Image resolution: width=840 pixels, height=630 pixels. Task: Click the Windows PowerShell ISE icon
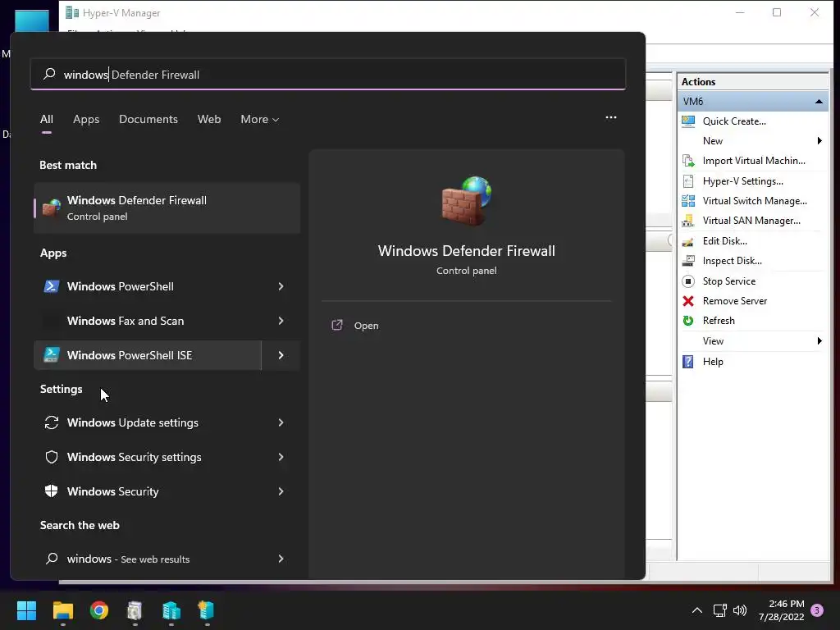(52, 355)
